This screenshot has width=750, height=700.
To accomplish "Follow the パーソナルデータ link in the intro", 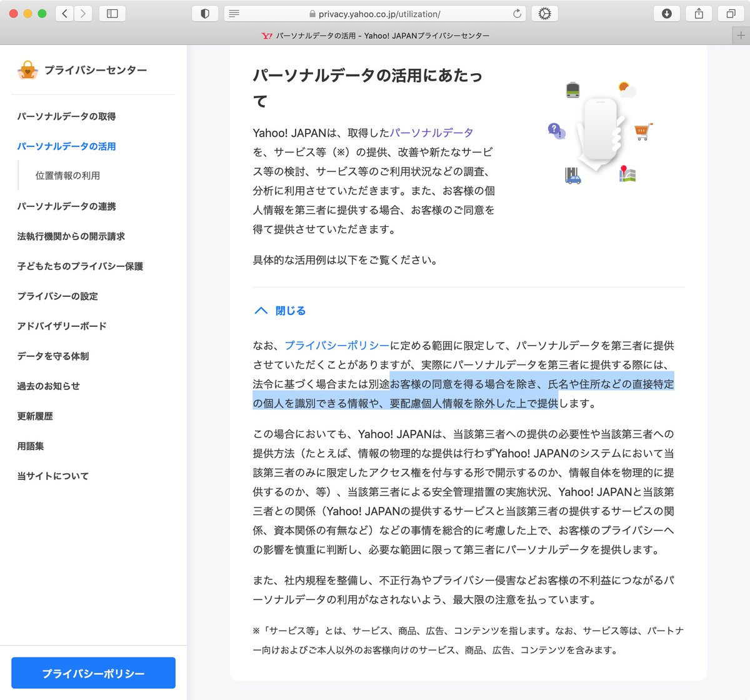I will [x=431, y=132].
